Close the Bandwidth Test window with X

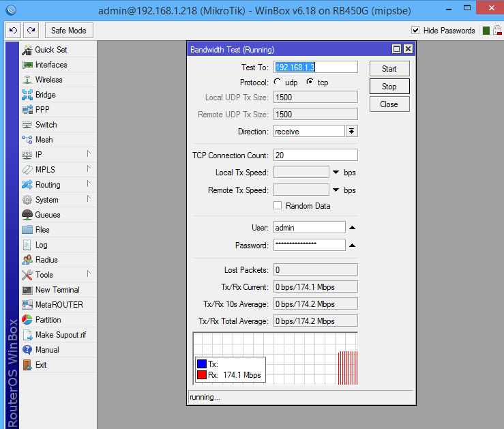tap(408, 49)
